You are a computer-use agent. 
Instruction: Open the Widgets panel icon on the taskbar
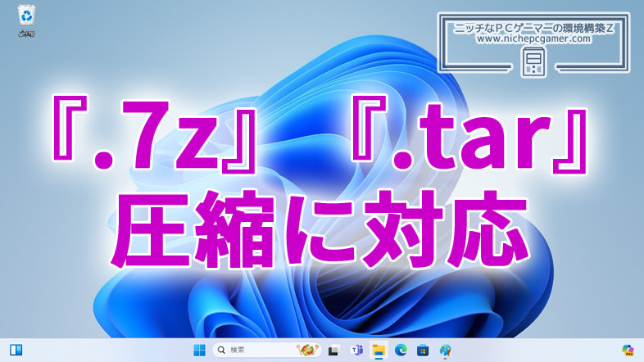click(16, 350)
